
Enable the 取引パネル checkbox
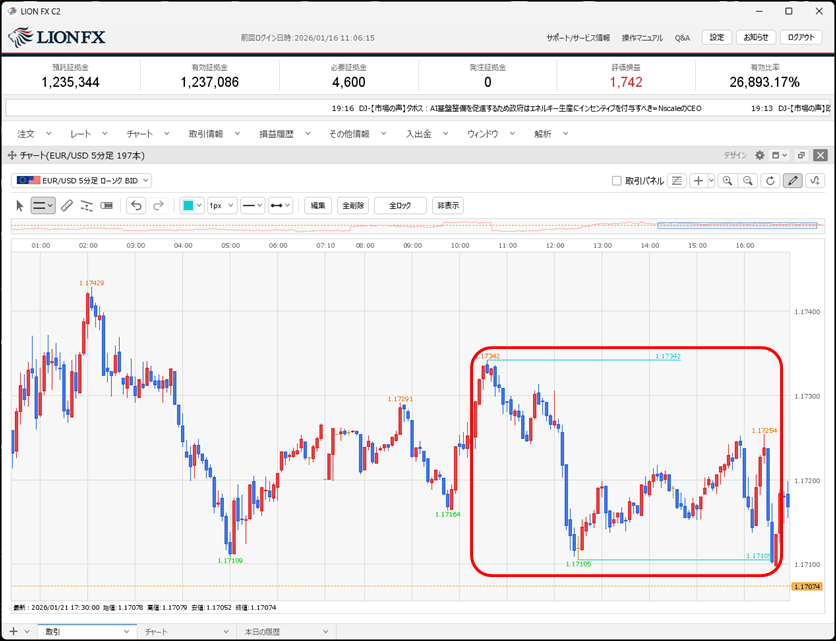click(617, 181)
